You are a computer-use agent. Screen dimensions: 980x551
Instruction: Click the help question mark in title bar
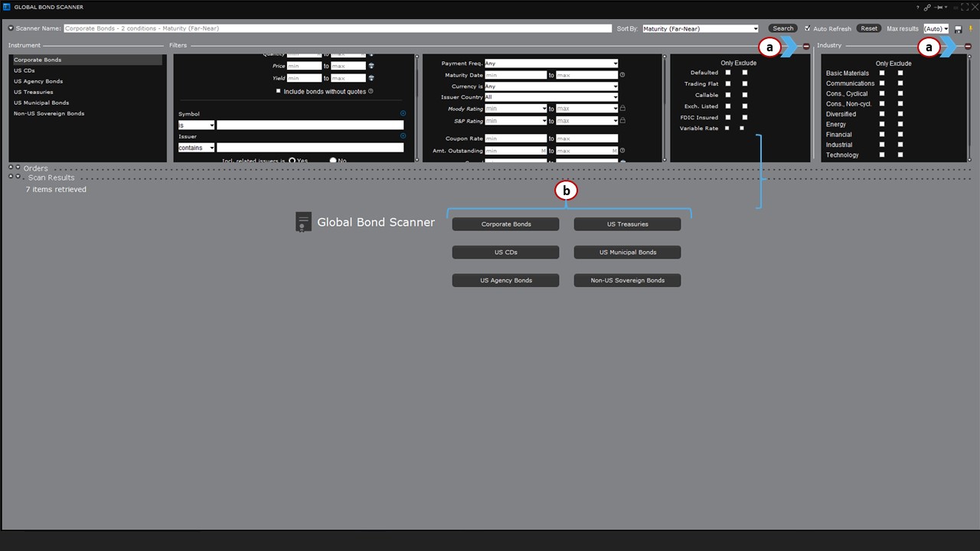[x=917, y=7]
